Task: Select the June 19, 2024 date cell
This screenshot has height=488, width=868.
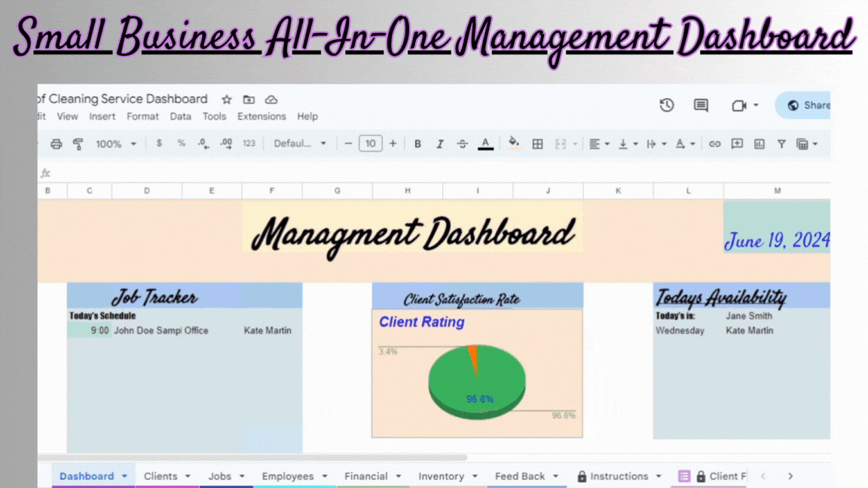Action: 777,227
